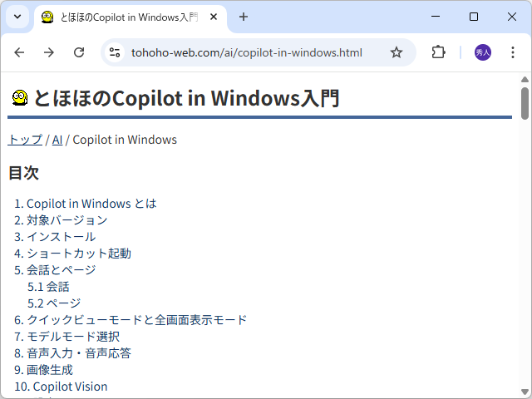Click the browser forward arrow

coord(49,52)
